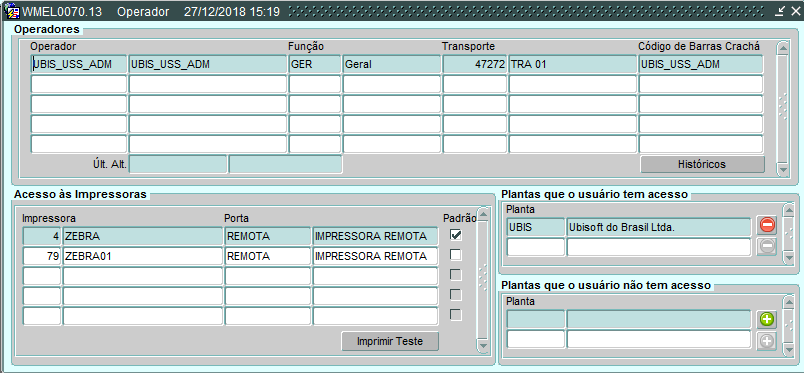804x373 pixels.
Task: Click the greyed-out add icon in second plant row
Action: [x=767, y=341]
